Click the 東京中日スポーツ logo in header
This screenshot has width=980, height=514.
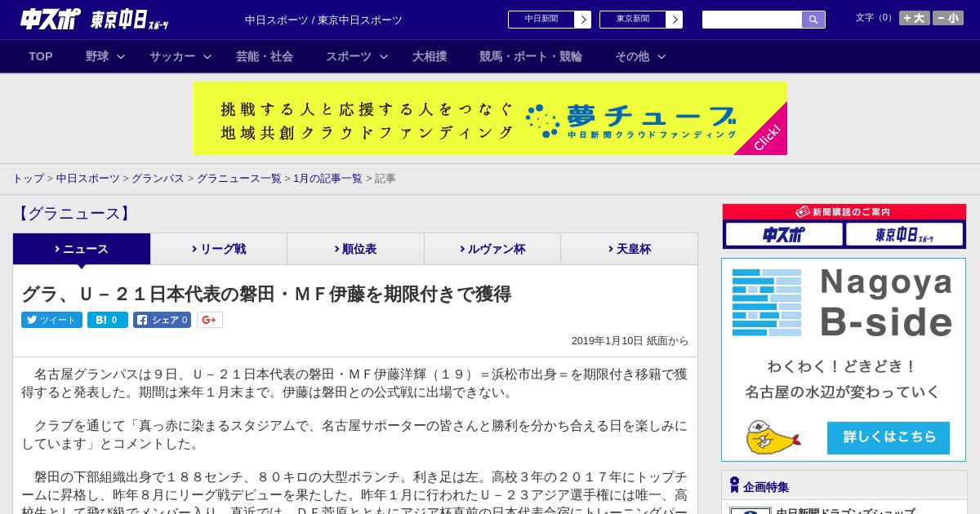click(x=130, y=20)
